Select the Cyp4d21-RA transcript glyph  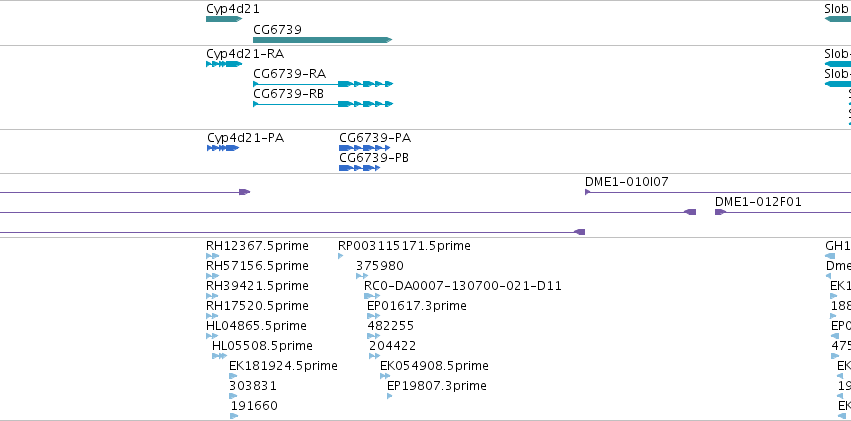click(224, 64)
